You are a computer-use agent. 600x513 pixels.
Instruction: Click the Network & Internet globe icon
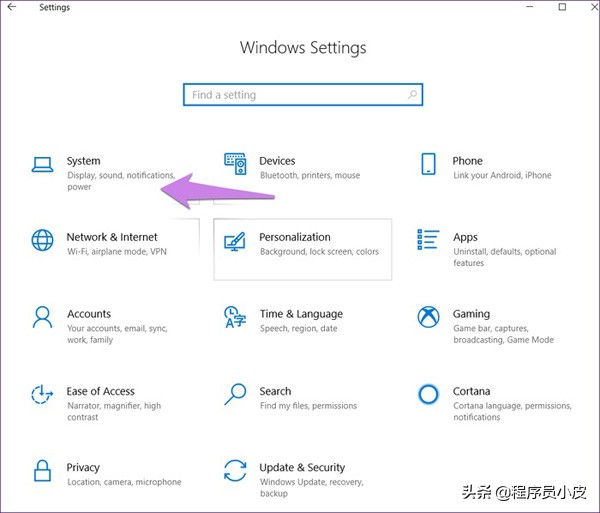click(42, 240)
